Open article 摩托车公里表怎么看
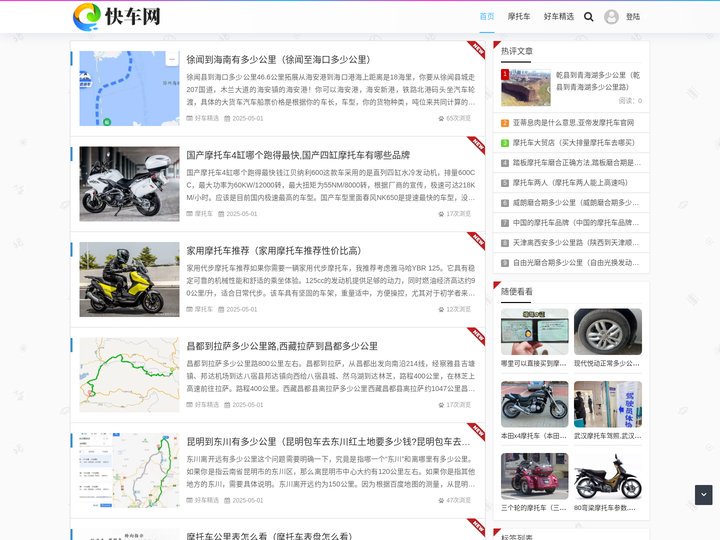This screenshot has height=540, width=720. (x=269, y=535)
